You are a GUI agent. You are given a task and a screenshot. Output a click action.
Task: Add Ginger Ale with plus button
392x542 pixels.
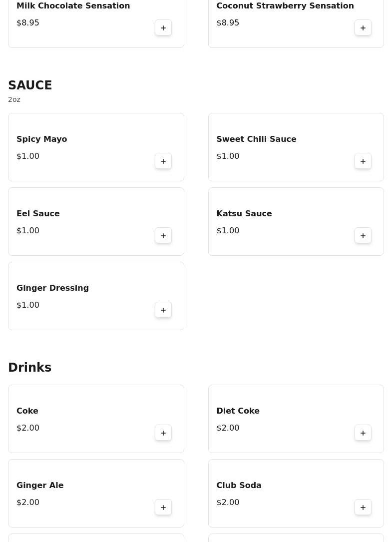pyautogui.click(x=163, y=508)
